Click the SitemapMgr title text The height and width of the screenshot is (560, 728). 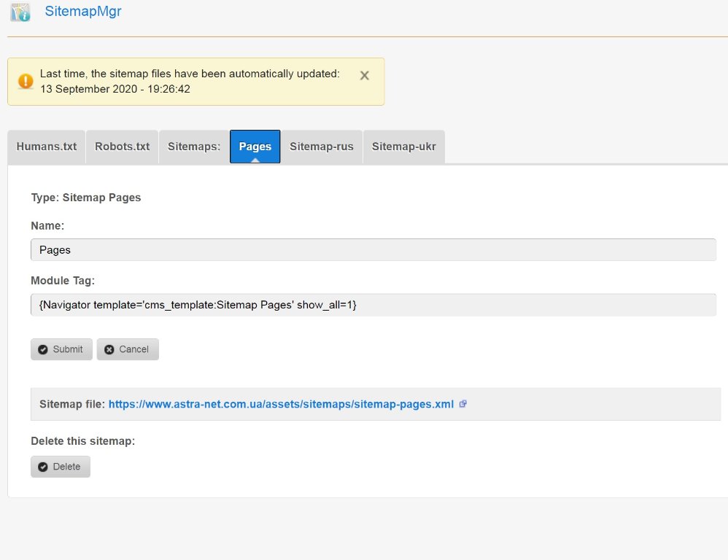point(83,12)
